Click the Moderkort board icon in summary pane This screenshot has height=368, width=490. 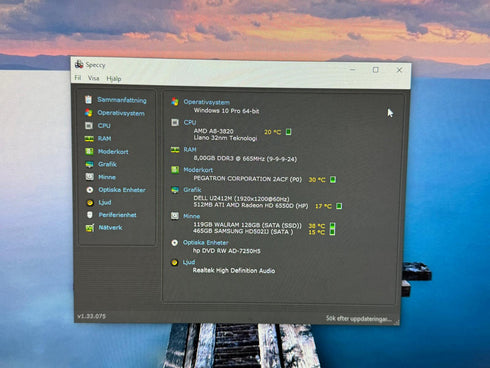coord(175,170)
